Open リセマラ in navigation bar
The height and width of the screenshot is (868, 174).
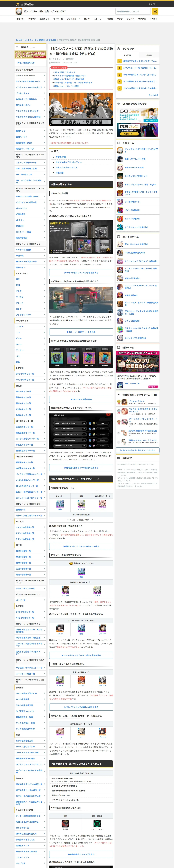pos(32,19)
